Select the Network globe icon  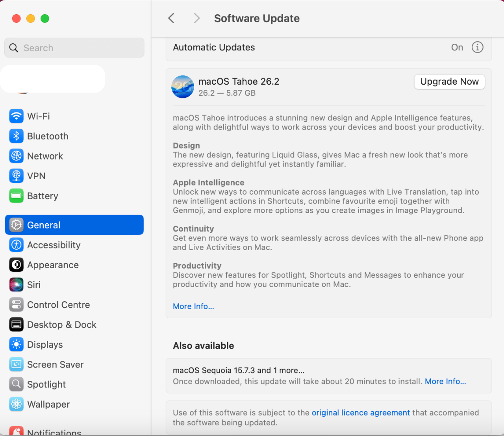16,156
